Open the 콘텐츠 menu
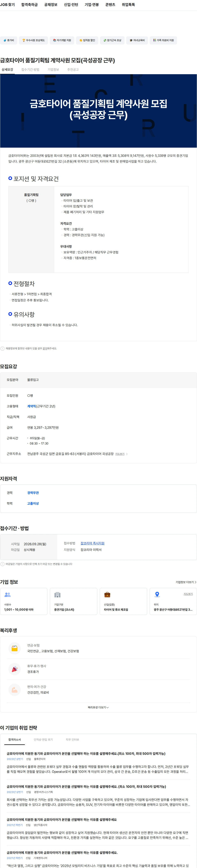Screen dimensions: 197x868 click(110, 5)
